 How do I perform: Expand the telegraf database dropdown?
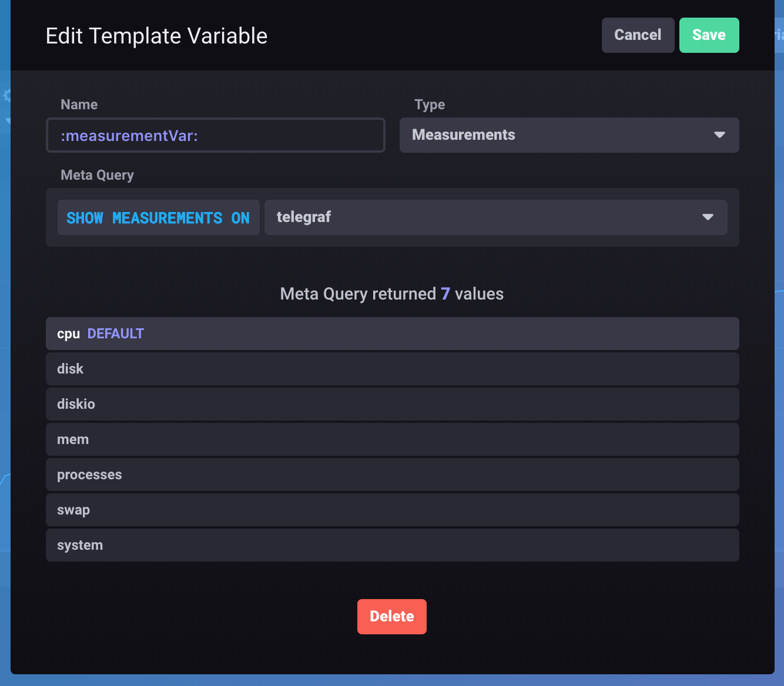point(497,217)
